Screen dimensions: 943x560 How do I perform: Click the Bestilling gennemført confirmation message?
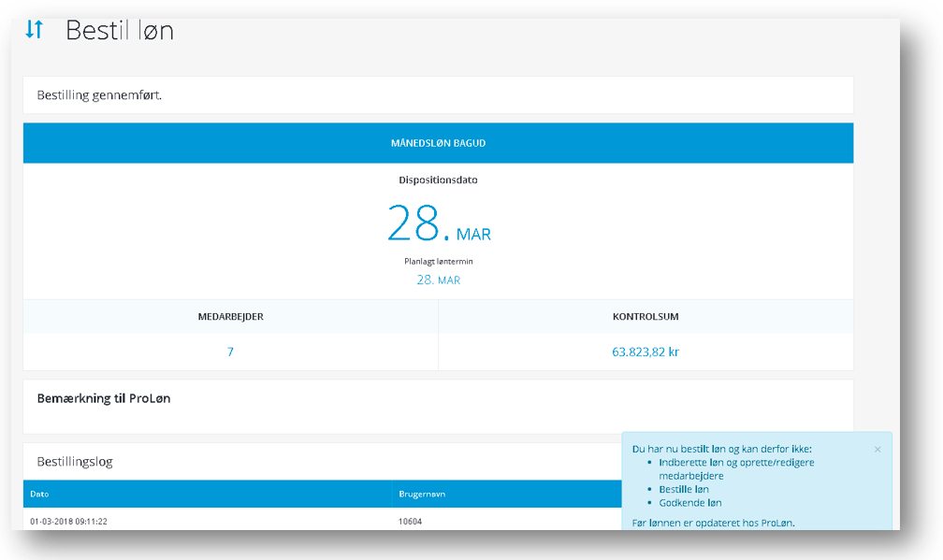(x=99, y=95)
